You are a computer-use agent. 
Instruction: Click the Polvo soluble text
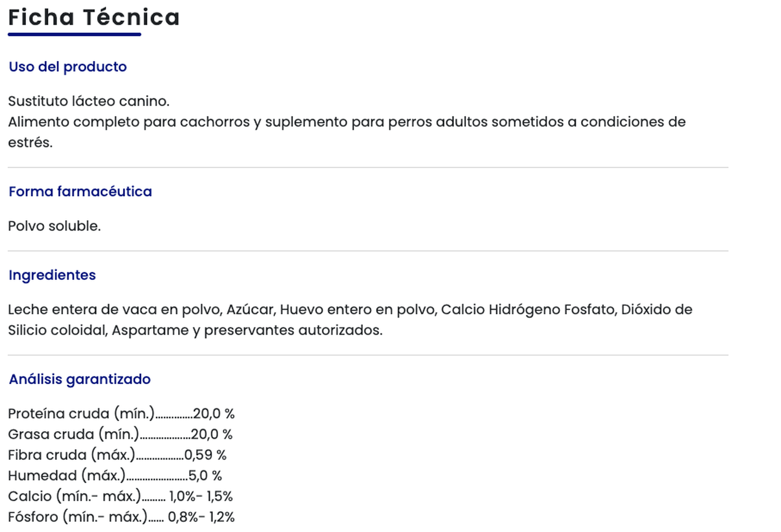54,226
